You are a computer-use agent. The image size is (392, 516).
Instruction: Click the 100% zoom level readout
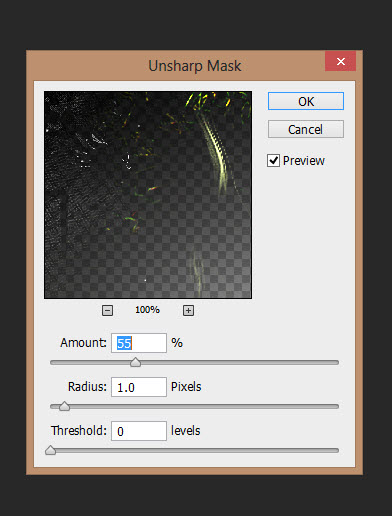point(147,310)
